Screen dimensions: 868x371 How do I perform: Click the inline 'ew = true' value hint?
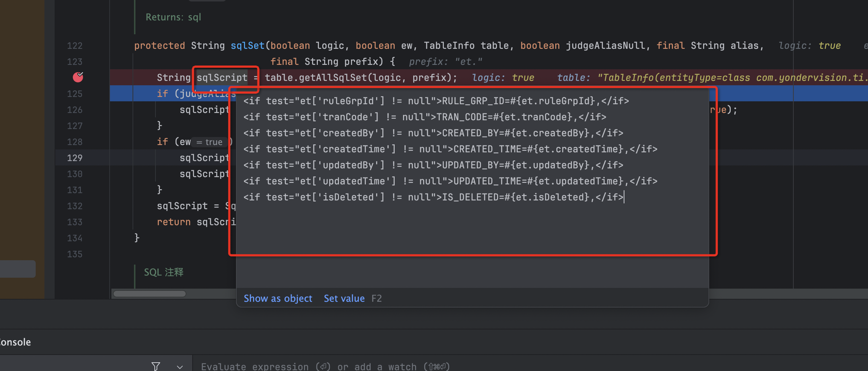point(209,142)
